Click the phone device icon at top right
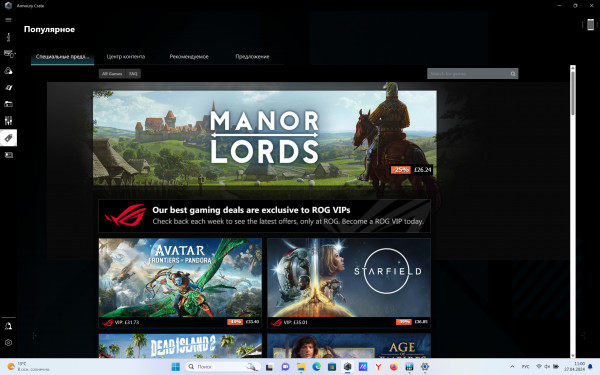600x375 pixels. coord(590,24)
